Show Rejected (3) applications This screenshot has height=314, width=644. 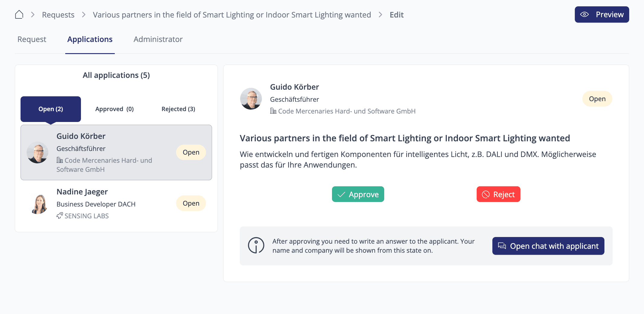(178, 109)
